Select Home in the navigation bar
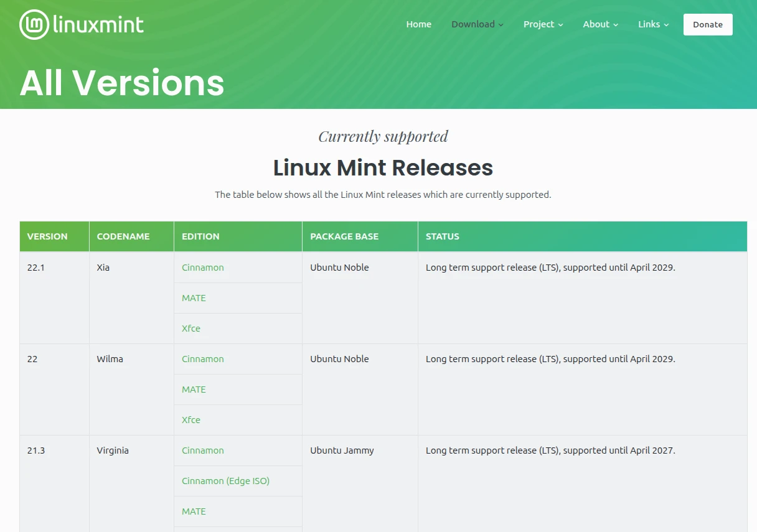757x532 pixels. [418, 24]
